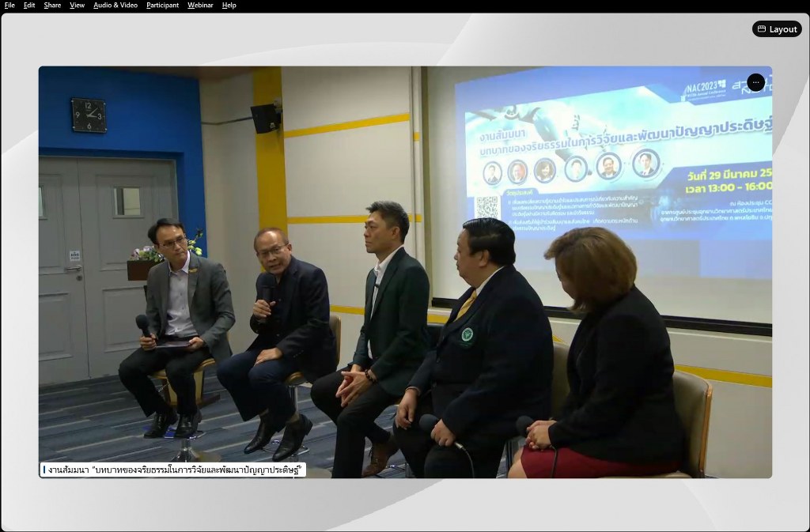Expand the View menu
The width and height of the screenshot is (810, 532).
point(77,6)
